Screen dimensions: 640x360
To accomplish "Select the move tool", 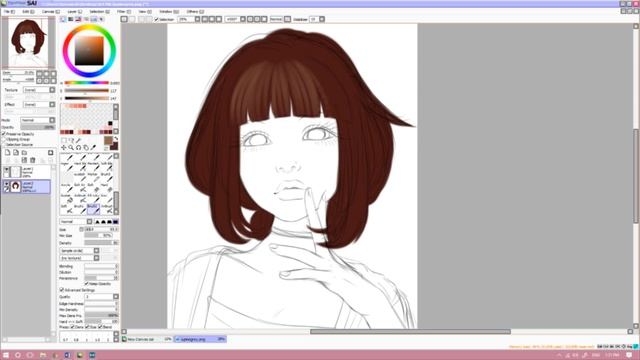I will point(64,147).
